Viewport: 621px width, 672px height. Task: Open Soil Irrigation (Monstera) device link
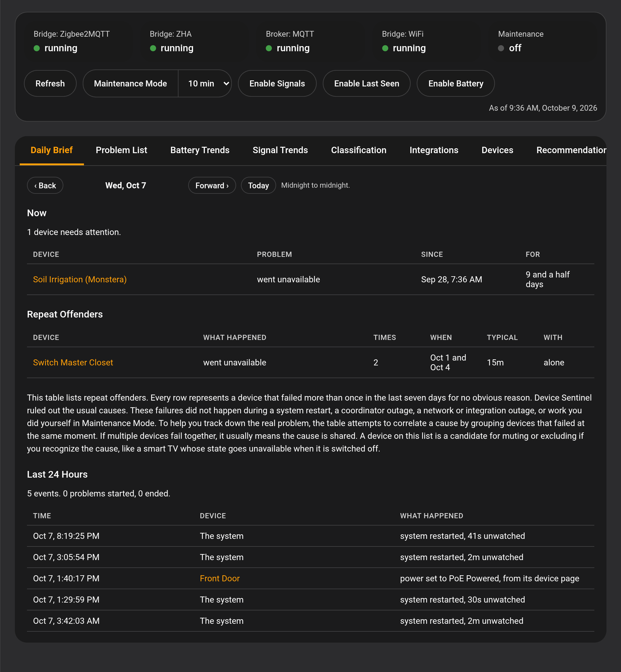pos(80,279)
